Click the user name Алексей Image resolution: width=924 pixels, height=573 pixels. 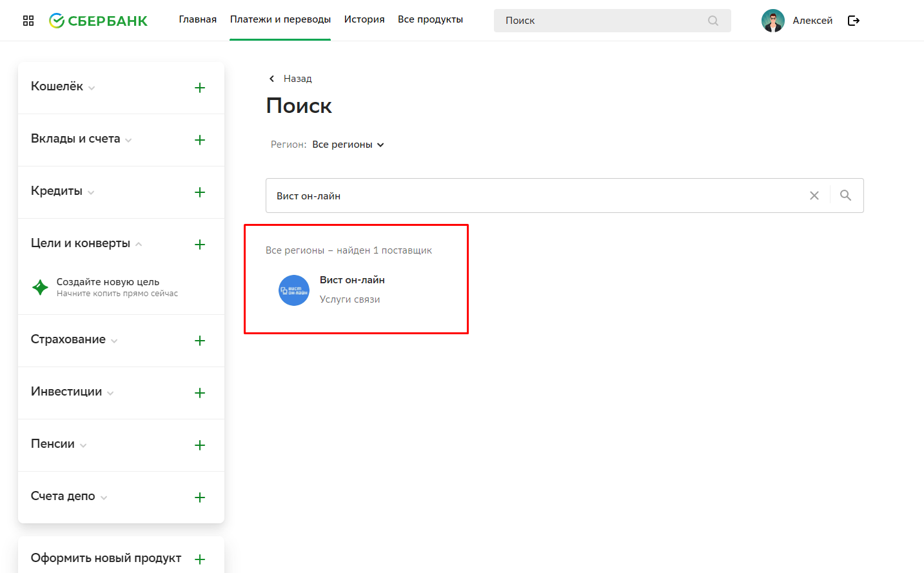(812, 21)
